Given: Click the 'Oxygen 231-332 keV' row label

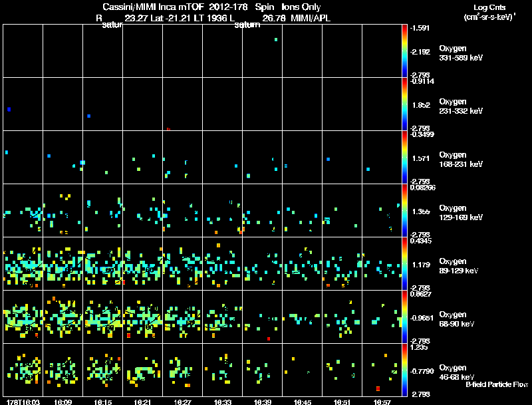Looking at the screenshot, I should pyautogui.click(x=461, y=106).
